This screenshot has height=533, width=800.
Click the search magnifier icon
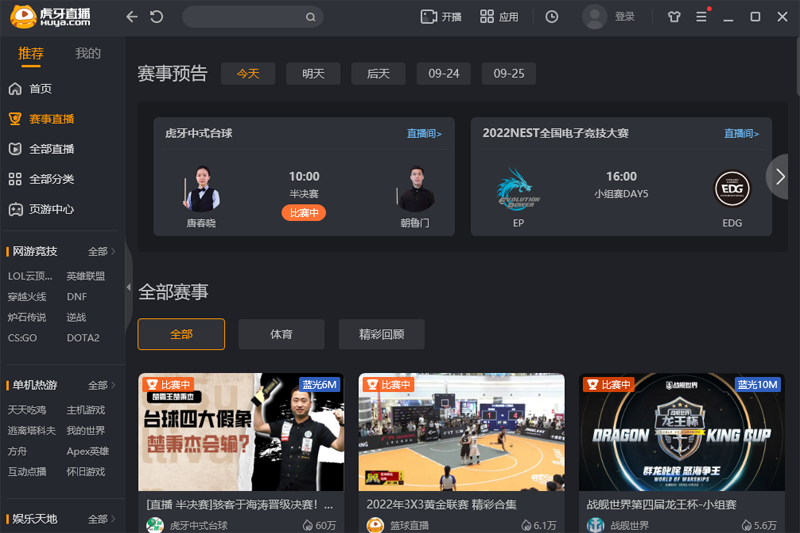(310, 17)
